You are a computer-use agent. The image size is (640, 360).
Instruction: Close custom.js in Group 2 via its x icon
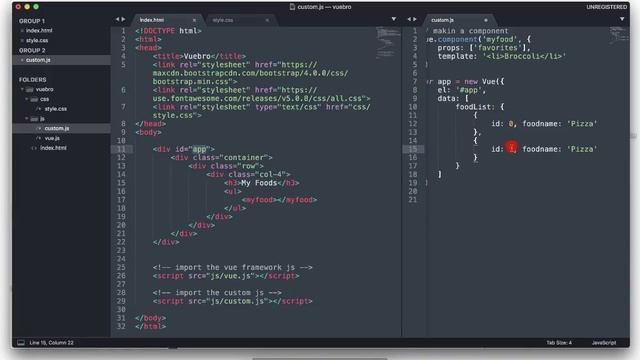(x=22, y=60)
